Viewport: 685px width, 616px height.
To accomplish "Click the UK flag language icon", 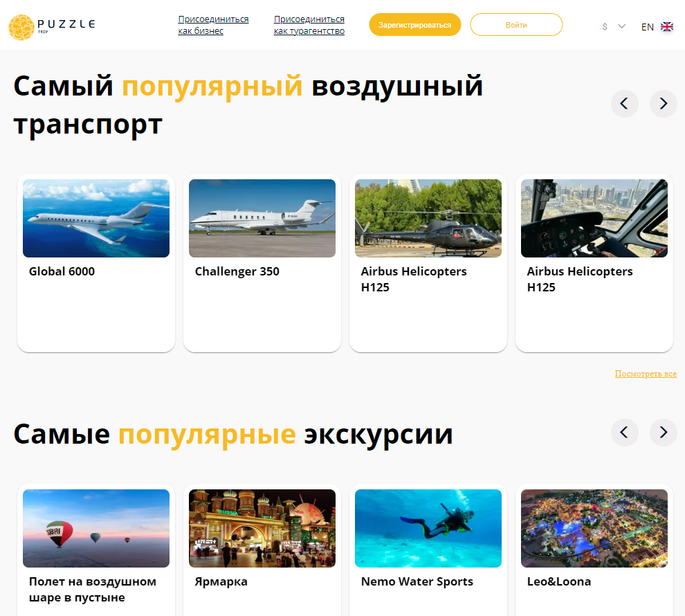I will click(x=666, y=27).
